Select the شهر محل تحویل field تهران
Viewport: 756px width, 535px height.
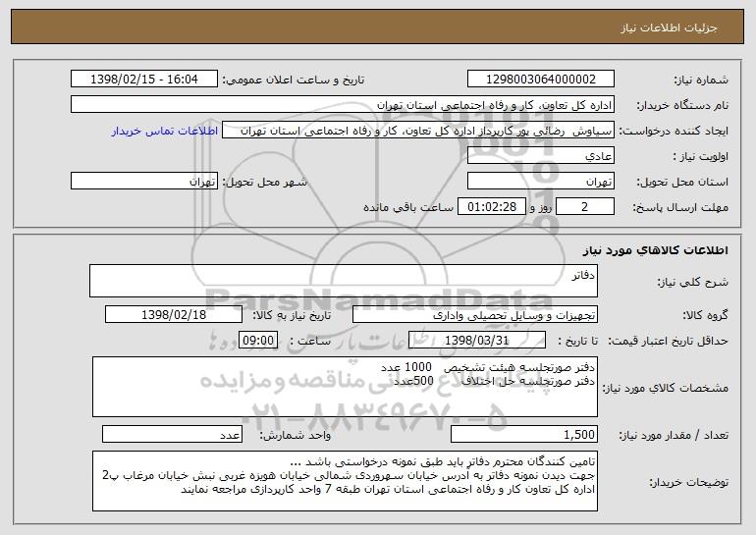(144, 182)
